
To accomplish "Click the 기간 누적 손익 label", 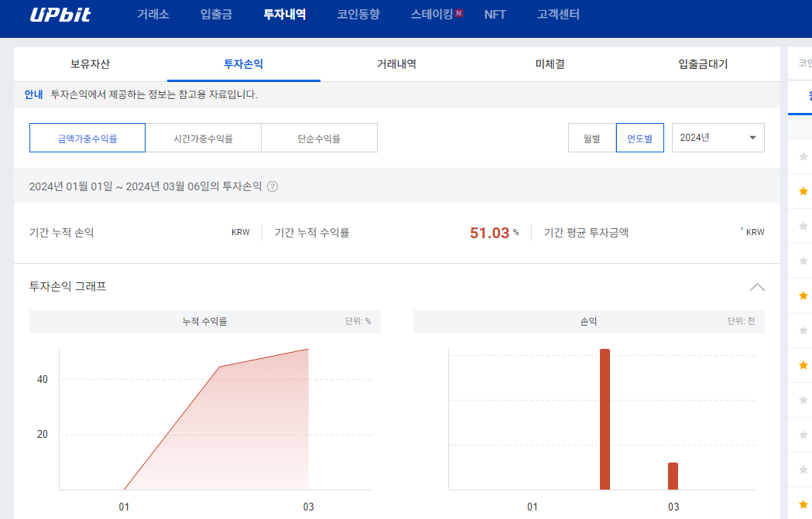I will click(62, 232).
